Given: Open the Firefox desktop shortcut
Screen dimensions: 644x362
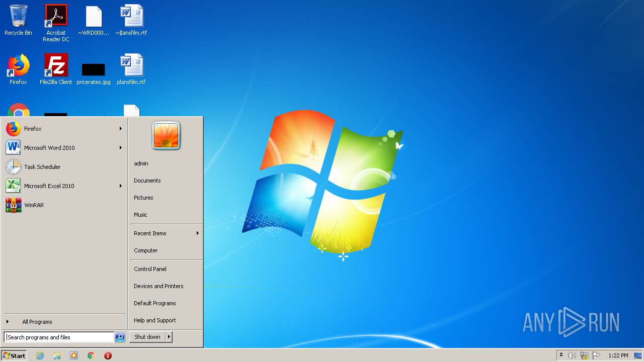Looking at the screenshot, I should tap(18, 69).
